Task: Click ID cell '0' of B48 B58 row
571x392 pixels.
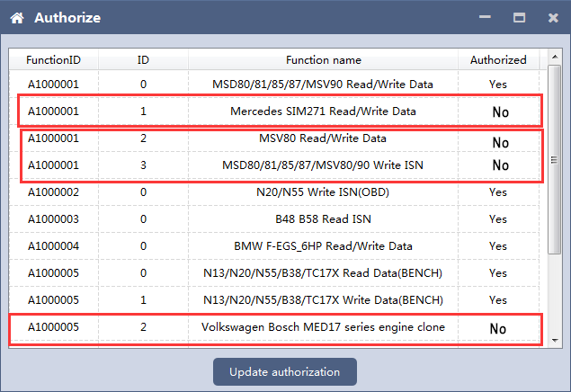Action: point(143,219)
